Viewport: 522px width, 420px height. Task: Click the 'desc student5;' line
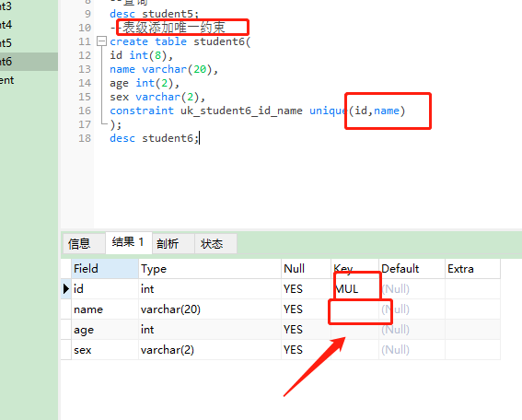click(154, 14)
